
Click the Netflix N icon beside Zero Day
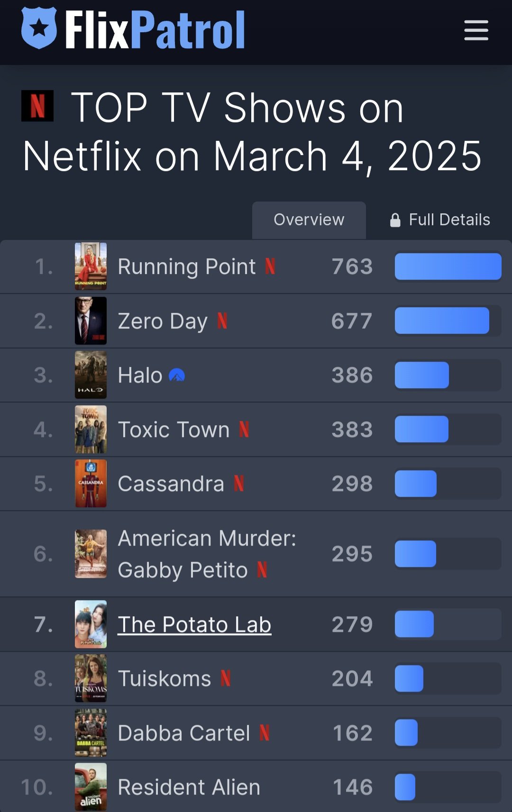coord(222,321)
